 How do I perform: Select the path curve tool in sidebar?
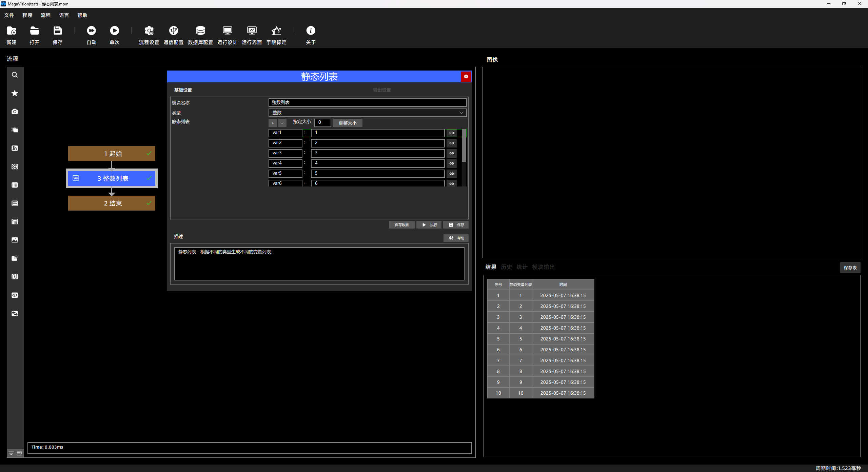(x=15, y=277)
